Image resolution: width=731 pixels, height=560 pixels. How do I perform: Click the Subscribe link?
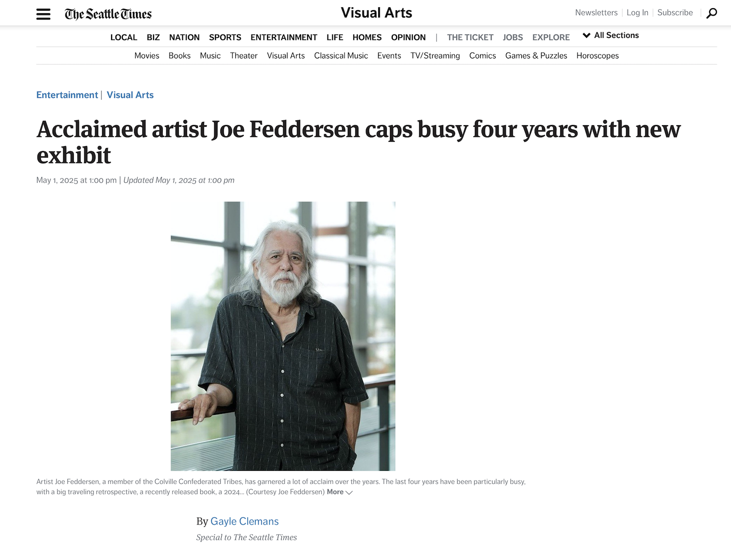675,13
